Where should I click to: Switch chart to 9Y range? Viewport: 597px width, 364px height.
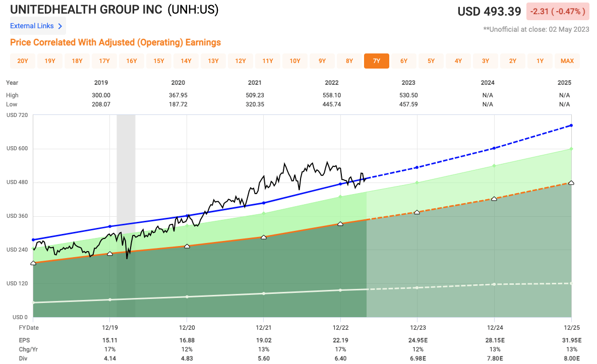(322, 61)
